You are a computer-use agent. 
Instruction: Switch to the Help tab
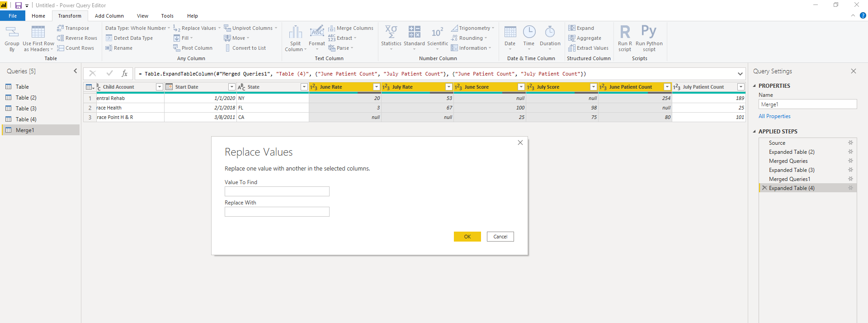click(193, 16)
